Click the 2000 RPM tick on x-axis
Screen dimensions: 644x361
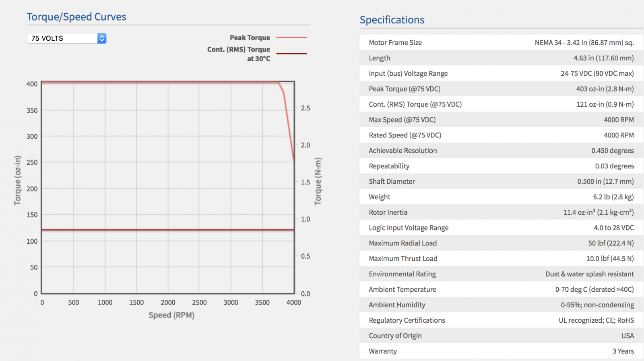(x=168, y=302)
